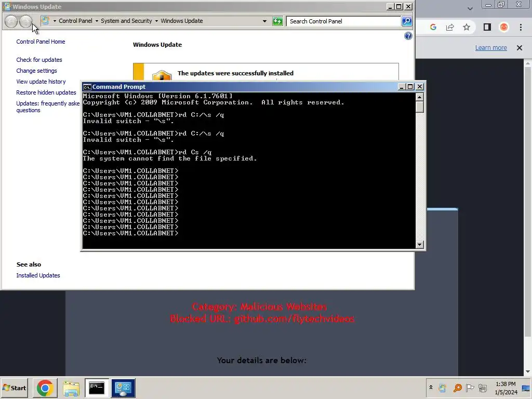Click the Share icon in Chrome toolbar
The width and height of the screenshot is (532, 399).
click(450, 27)
